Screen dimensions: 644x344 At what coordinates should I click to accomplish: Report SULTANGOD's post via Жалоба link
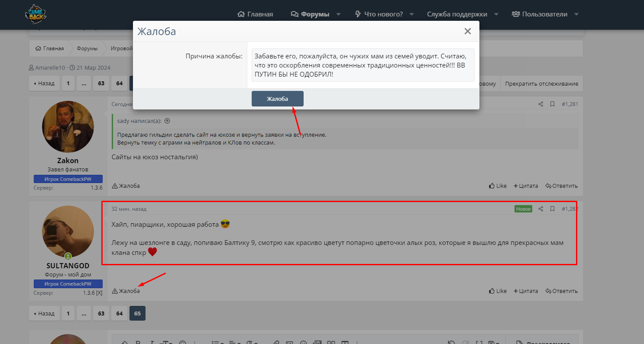(126, 291)
